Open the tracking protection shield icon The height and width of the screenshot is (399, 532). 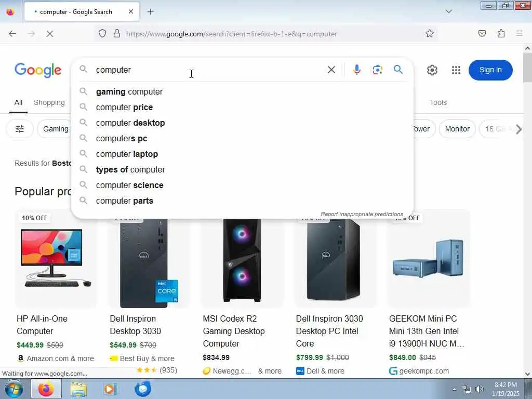[x=102, y=33]
